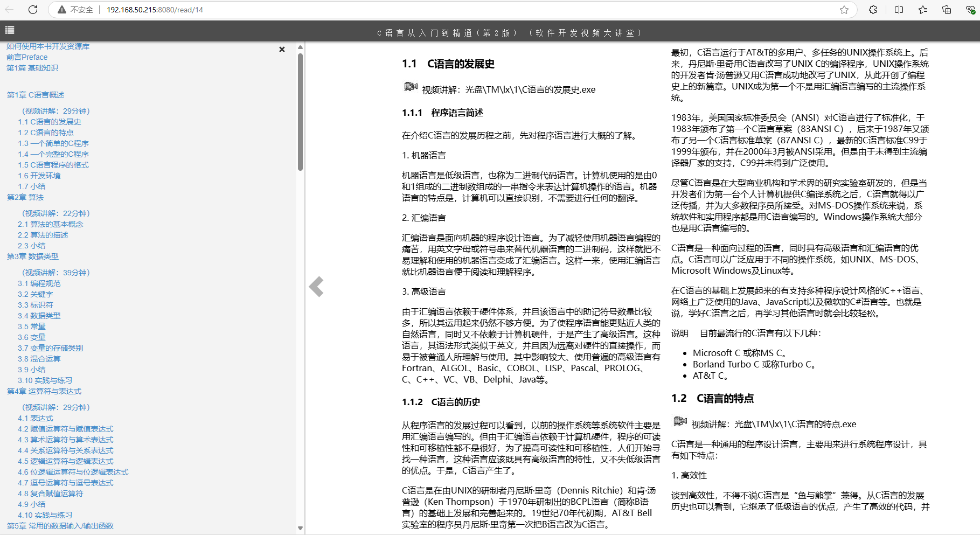This screenshot has width=980, height=535.
Task: Click the 1.1.2 C语言的历史 heading
Action: click(x=441, y=402)
